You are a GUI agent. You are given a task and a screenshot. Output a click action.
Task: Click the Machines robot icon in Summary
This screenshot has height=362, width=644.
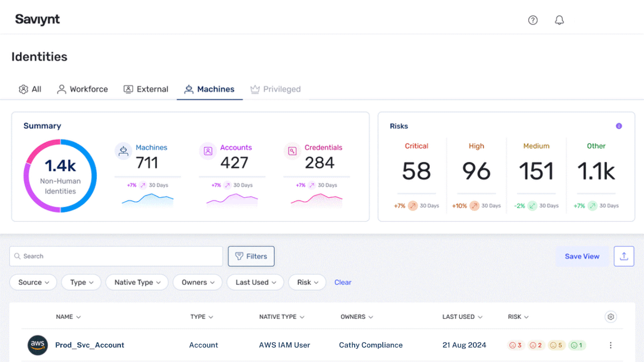point(123,151)
